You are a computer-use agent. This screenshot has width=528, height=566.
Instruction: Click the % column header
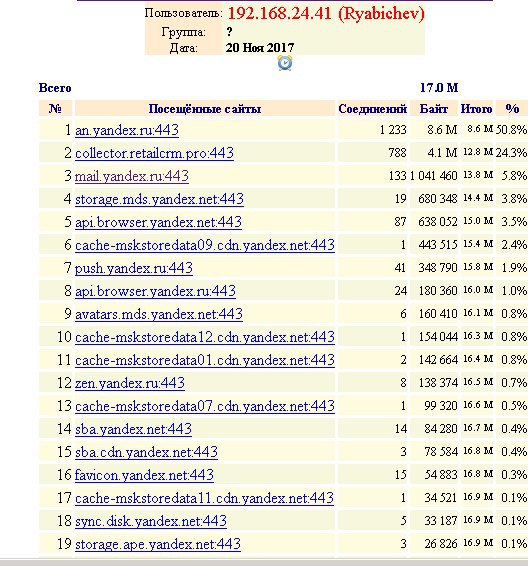512,109
